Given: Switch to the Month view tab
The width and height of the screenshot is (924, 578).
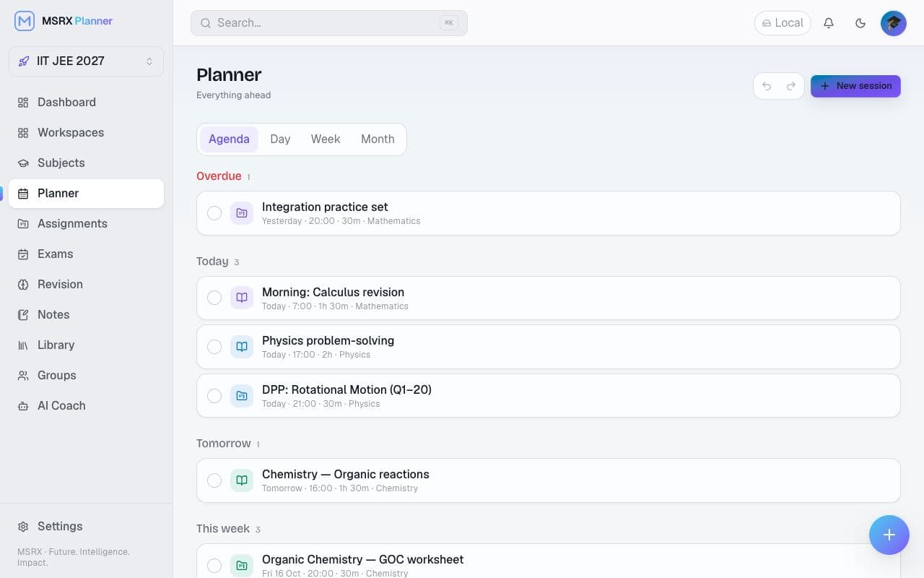Looking at the screenshot, I should click(378, 139).
